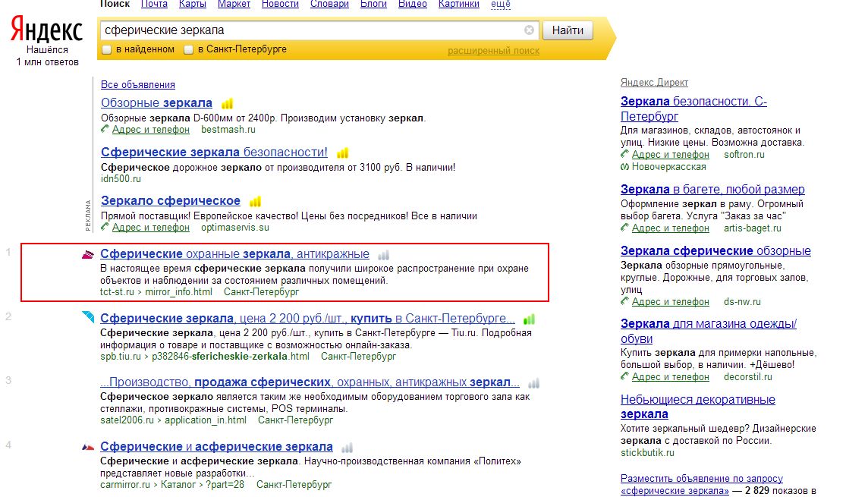Viewport: 868px width, 497px height.
Task: Click the stickbutik.ru domain text
Action: pos(648,453)
